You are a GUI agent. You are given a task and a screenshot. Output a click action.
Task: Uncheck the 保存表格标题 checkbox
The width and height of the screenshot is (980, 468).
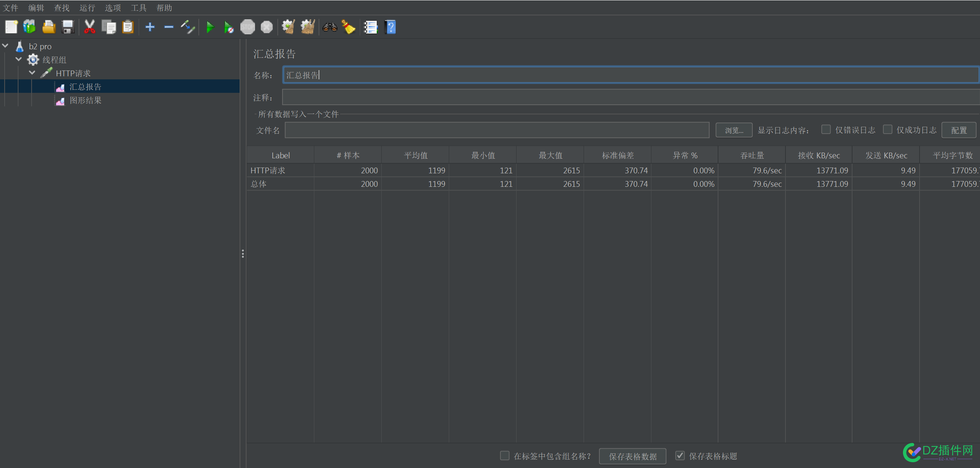pyautogui.click(x=680, y=456)
